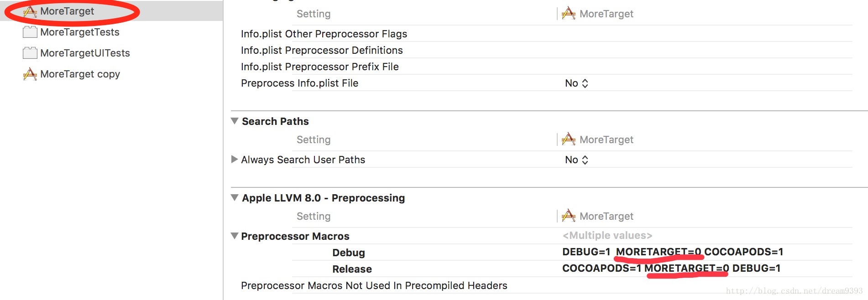
Task: Click MoreTarget icon in Search Paths column header
Action: [569, 139]
